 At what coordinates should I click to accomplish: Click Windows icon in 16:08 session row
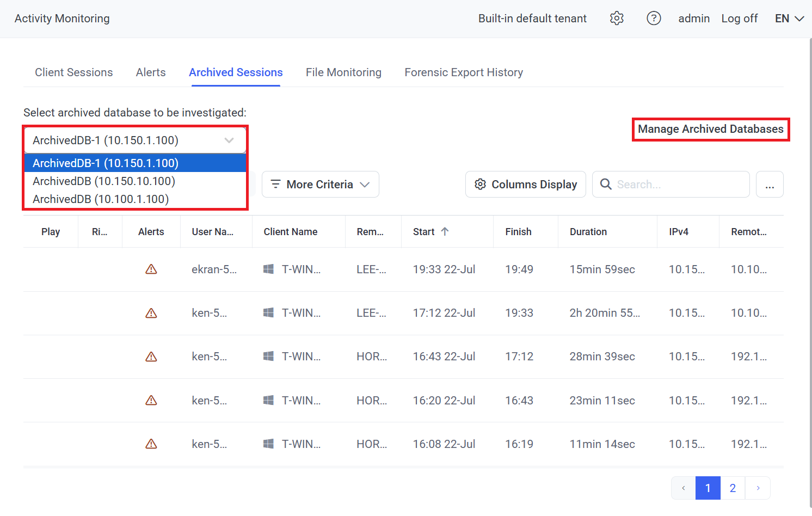click(268, 444)
